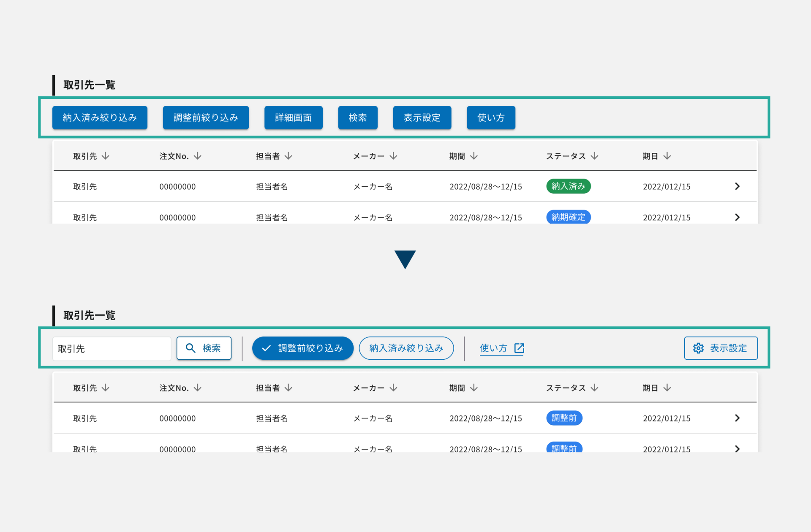Click the top 納入済み絞り込み solid button

pos(100,118)
